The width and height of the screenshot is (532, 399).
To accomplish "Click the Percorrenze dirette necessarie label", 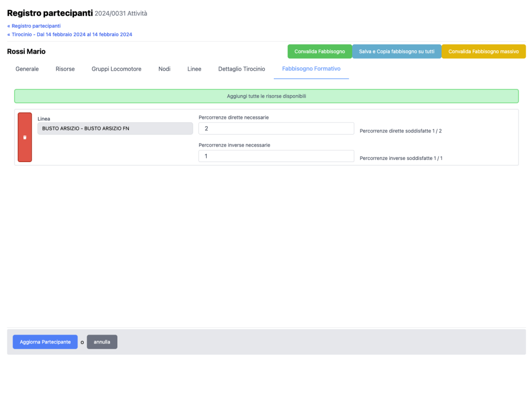I will (x=234, y=117).
